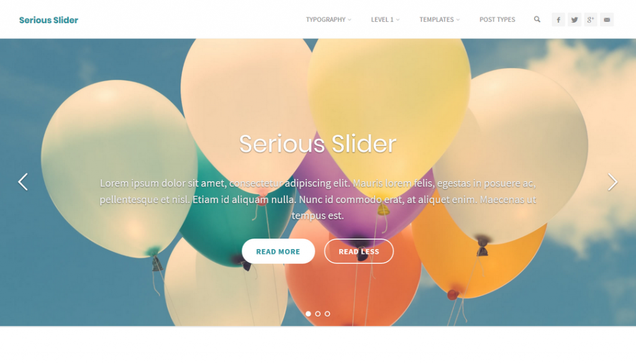Open the Twitter bird icon

(575, 19)
